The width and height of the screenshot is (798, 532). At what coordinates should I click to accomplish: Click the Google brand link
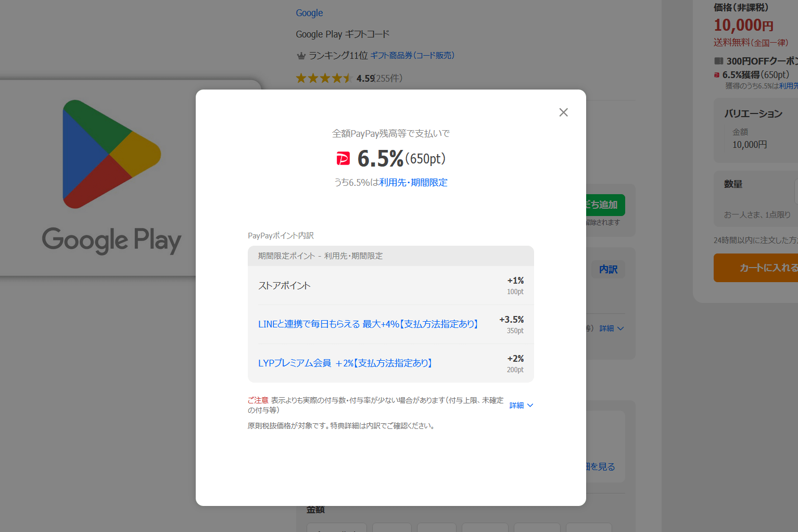click(x=309, y=13)
